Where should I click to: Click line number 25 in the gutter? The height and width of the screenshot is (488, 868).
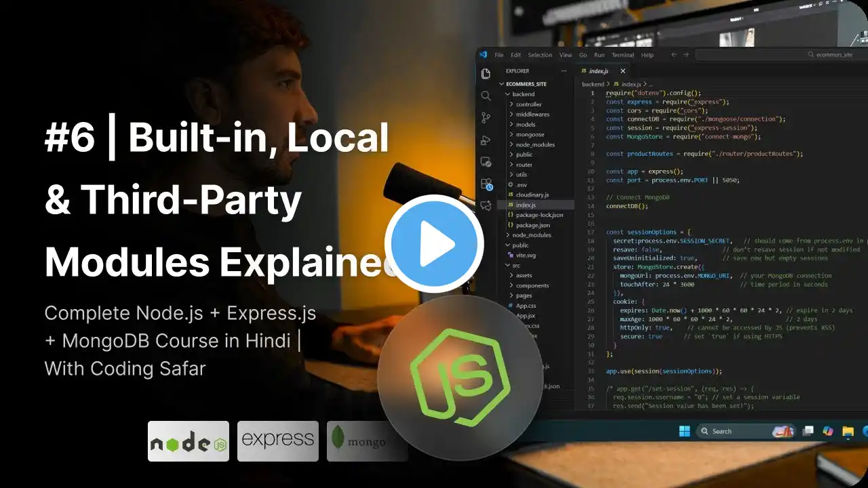590,302
